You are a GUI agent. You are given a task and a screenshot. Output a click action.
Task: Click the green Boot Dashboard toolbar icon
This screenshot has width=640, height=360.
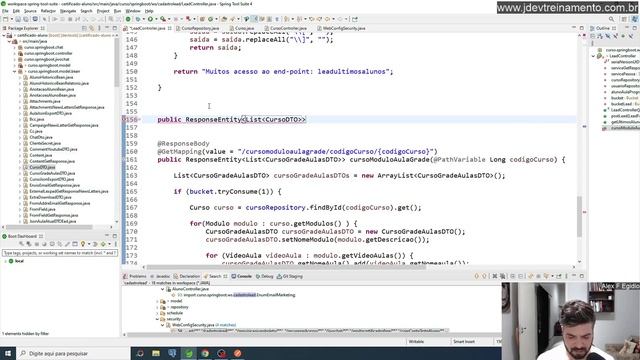[128, 19]
